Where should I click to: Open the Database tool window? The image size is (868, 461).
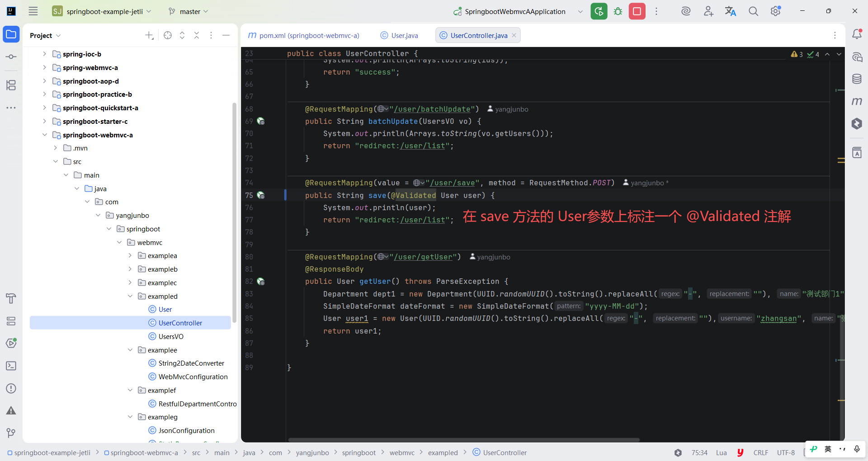tap(857, 79)
